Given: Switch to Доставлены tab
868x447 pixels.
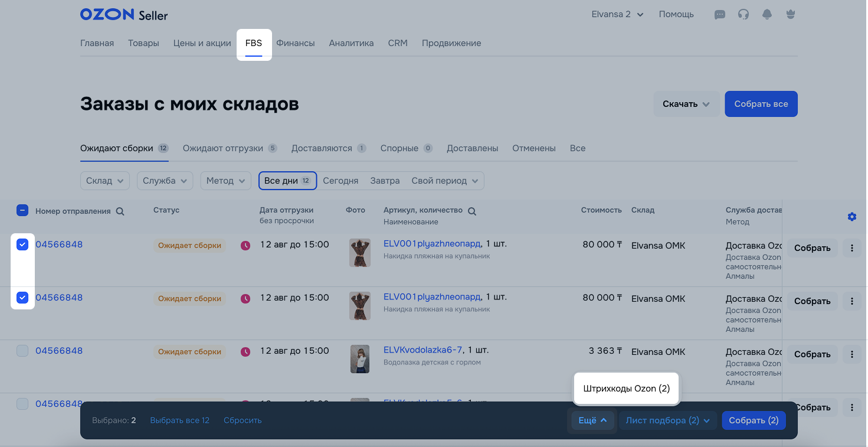Looking at the screenshot, I should [x=473, y=148].
